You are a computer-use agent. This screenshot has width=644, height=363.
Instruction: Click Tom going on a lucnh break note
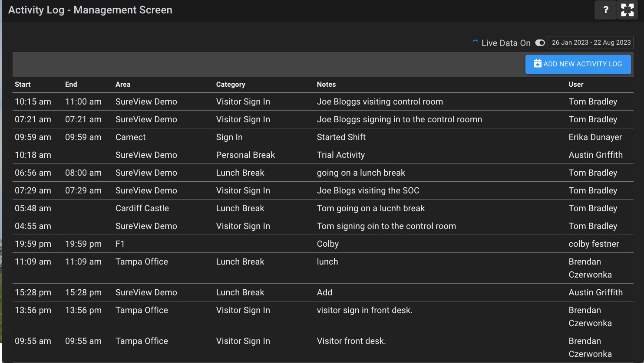click(371, 208)
